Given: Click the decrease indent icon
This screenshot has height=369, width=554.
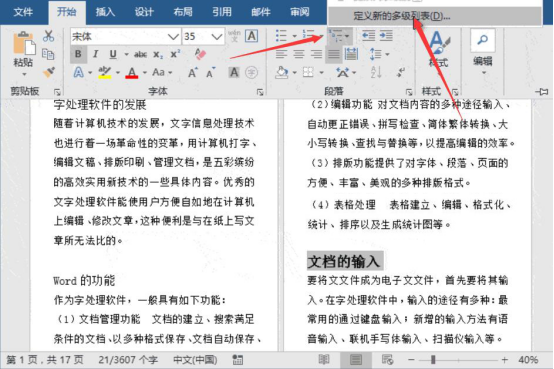Looking at the screenshot, I should [x=368, y=36].
